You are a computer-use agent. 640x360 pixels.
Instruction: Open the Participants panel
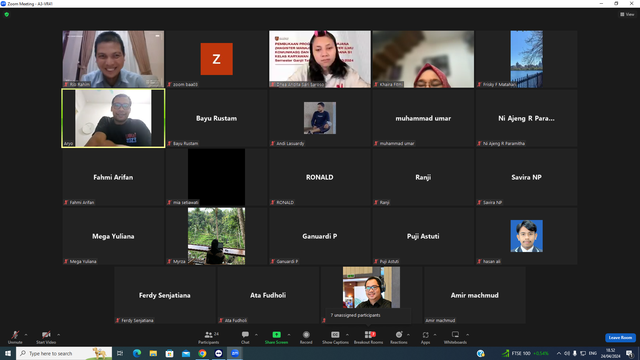[x=209, y=337]
